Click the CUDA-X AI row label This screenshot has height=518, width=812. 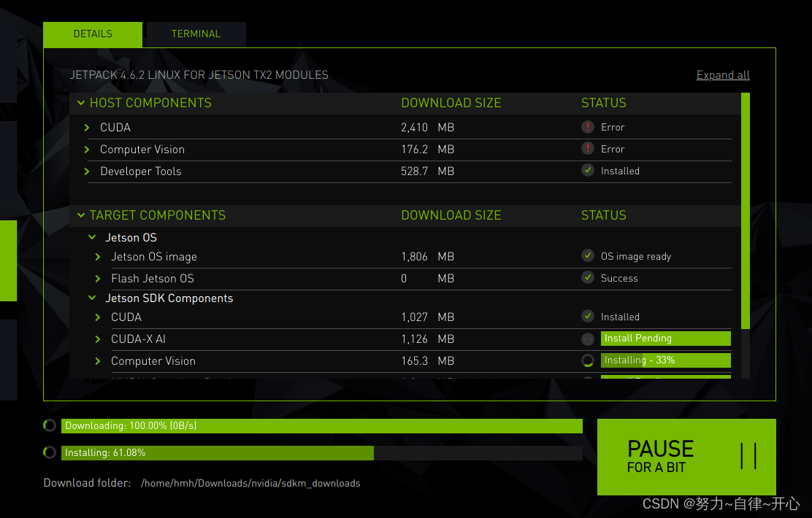[138, 339]
